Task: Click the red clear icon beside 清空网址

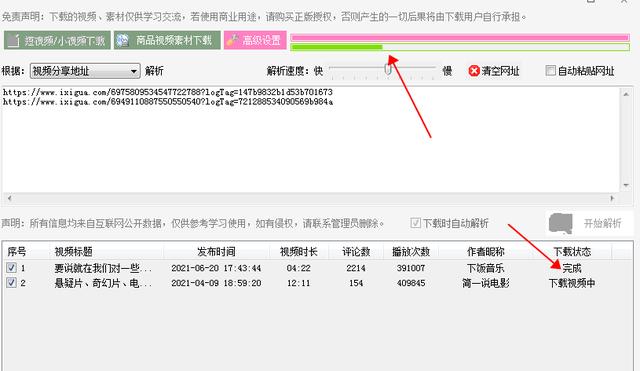Action: 474,71
